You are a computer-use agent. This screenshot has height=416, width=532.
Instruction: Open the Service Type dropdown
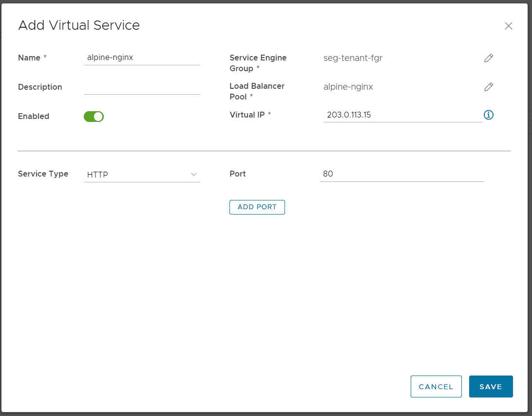(142, 175)
